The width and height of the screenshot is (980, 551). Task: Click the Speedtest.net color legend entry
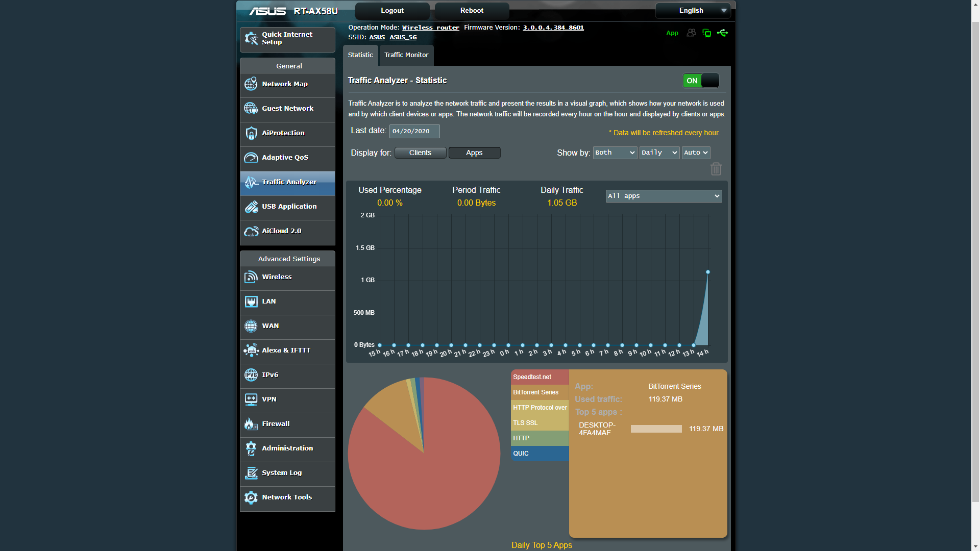540,377
